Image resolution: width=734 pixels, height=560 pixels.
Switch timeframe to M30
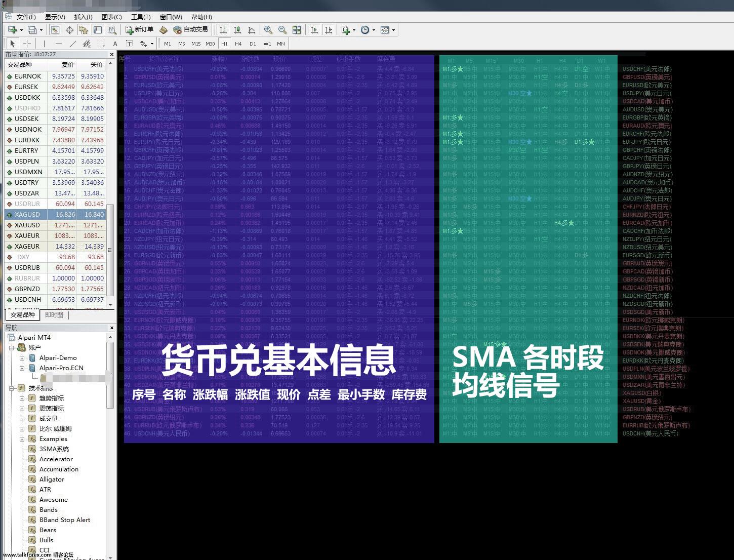210,44
